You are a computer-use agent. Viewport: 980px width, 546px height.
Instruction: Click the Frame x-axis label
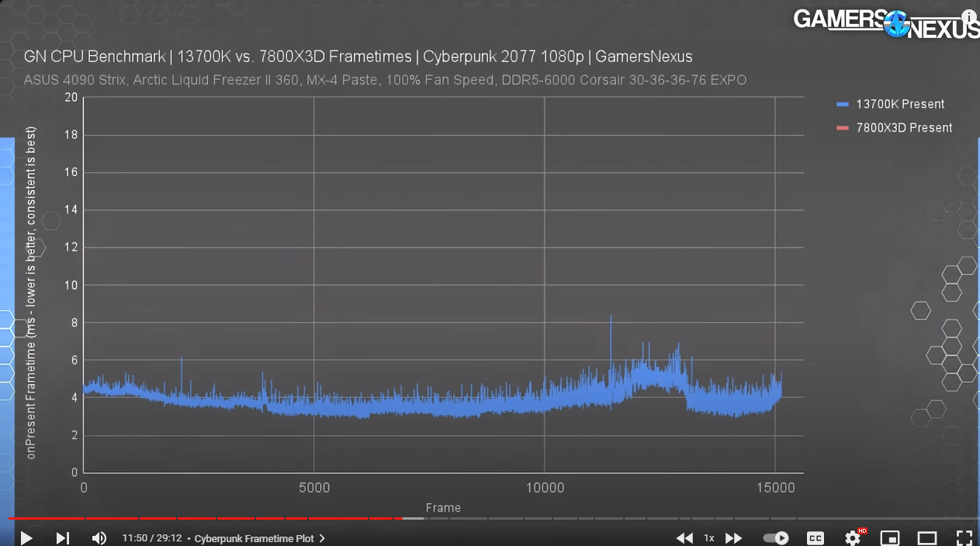tap(443, 508)
